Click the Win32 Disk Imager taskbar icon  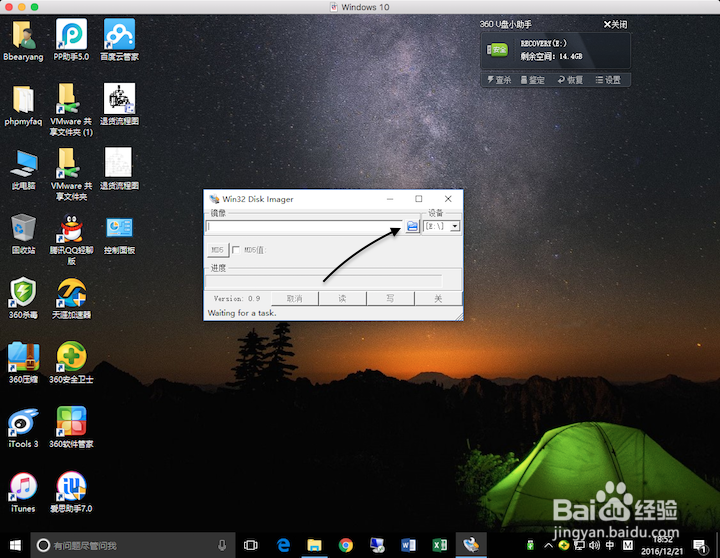point(471,545)
